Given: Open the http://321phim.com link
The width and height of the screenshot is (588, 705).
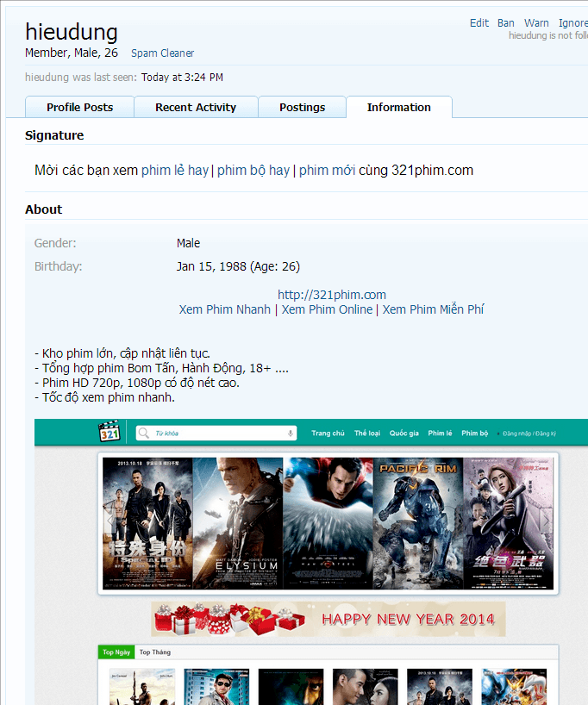Looking at the screenshot, I should coord(332,295).
